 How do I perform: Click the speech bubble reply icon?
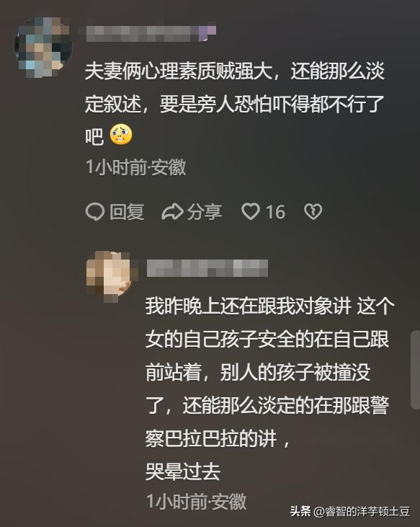pos(95,212)
